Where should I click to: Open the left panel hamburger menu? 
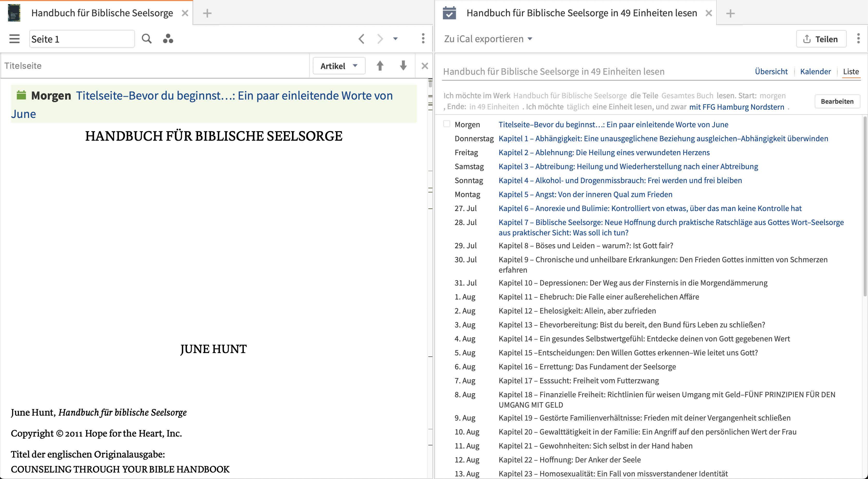click(14, 39)
